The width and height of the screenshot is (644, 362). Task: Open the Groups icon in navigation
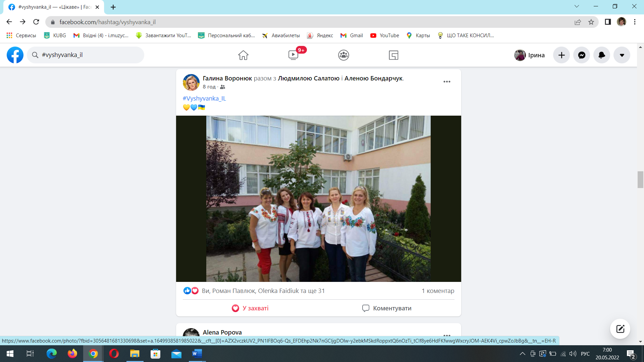(343, 55)
